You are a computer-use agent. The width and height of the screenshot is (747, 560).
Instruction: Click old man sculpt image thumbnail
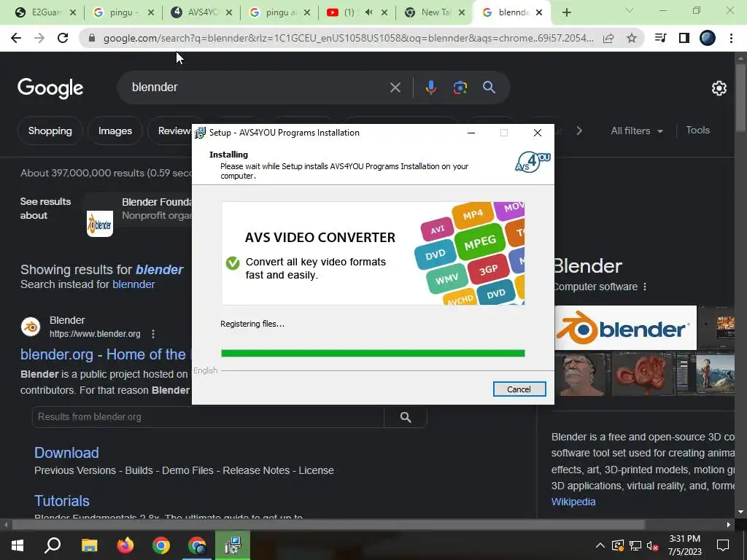click(x=581, y=374)
